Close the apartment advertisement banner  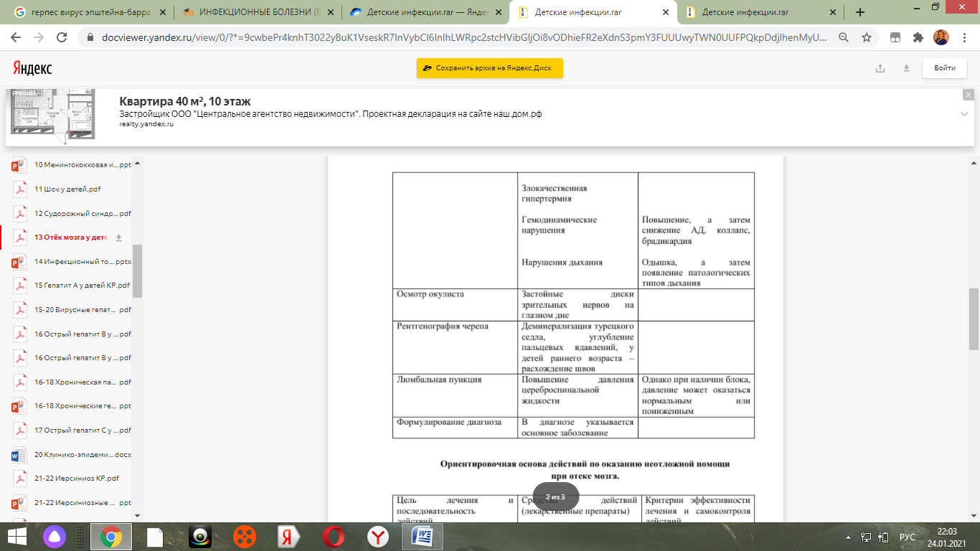point(968,95)
